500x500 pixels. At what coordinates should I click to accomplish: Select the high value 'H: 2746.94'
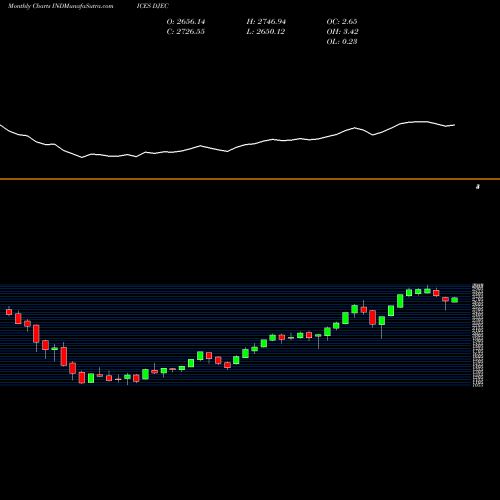[x=266, y=22]
